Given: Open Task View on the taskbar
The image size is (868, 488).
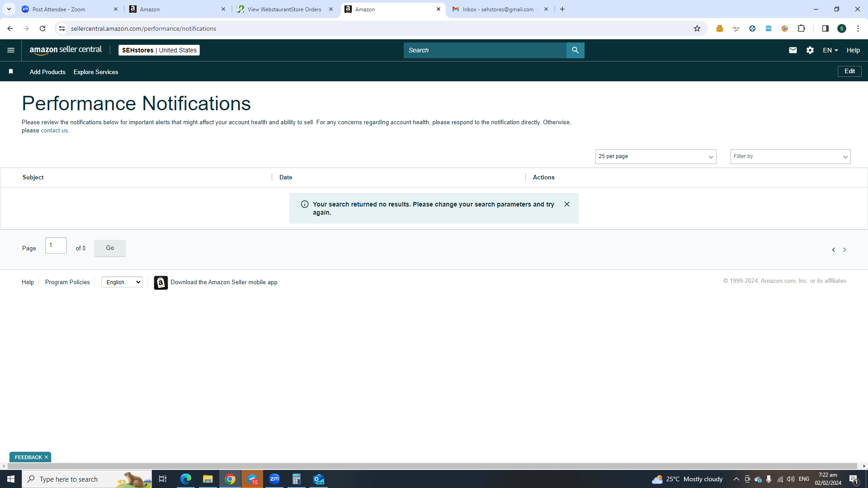Looking at the screenshot, I should click(x=163, y=479).
